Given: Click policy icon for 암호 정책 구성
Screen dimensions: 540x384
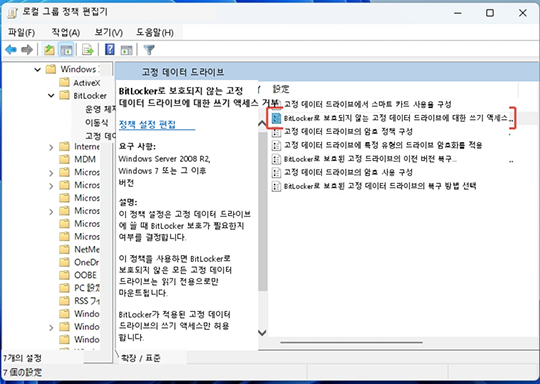Looking at the screenshot, I should [276, 132].
